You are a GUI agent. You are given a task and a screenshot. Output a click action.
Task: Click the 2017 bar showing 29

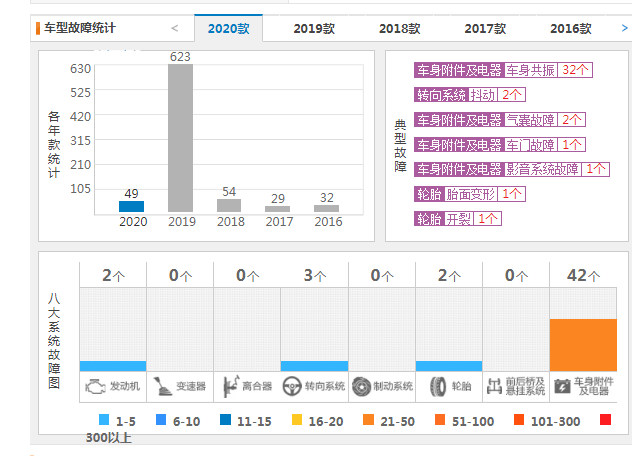(x=277, y=209)
